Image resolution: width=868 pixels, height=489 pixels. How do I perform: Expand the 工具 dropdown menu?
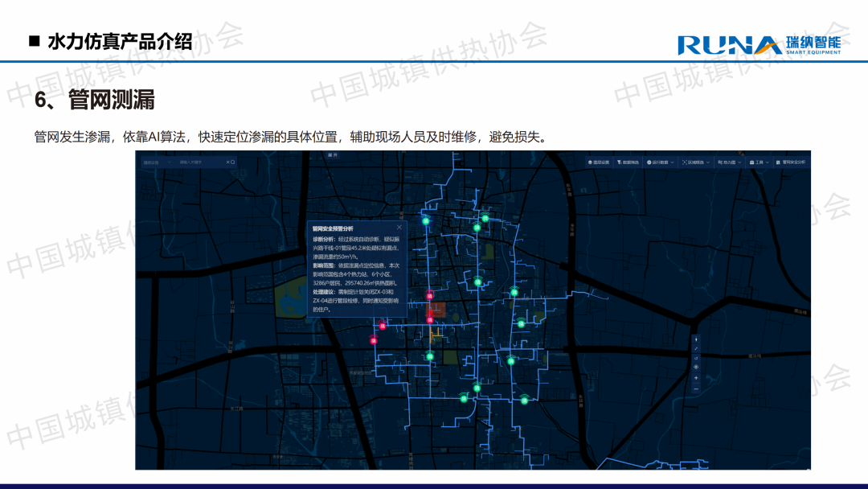tap(759, 162)
